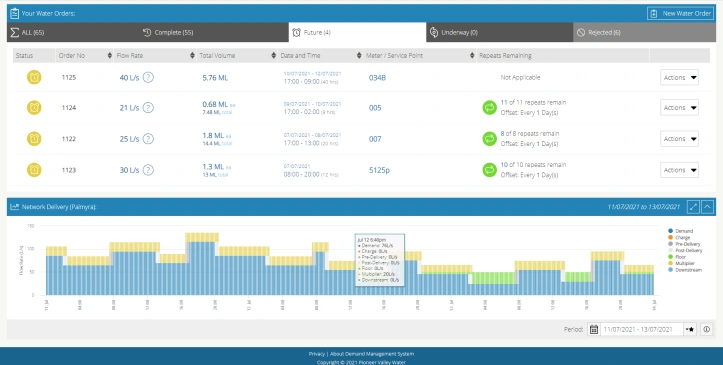Open the Complete (55) tab
Screen dimensions: 723x365
point(215,32)
